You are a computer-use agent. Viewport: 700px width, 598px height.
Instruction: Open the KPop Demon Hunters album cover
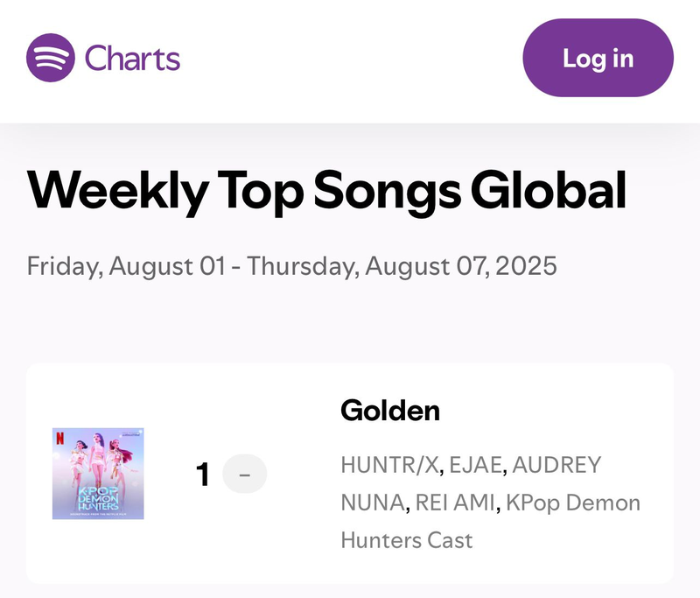click(x=98, y=474)
